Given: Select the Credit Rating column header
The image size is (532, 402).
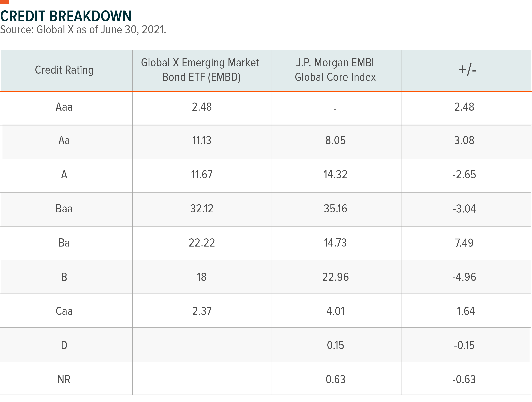Looking at the screenshot, I should pos(64,70).
